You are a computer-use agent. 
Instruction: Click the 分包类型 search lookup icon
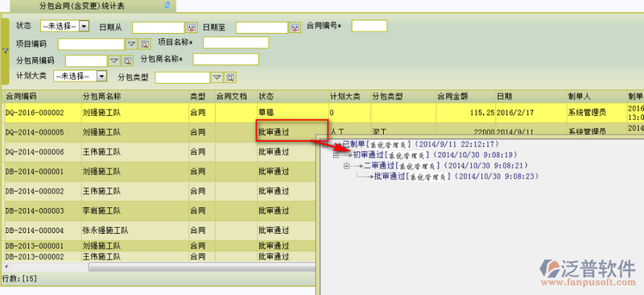[x=230, y=77]
